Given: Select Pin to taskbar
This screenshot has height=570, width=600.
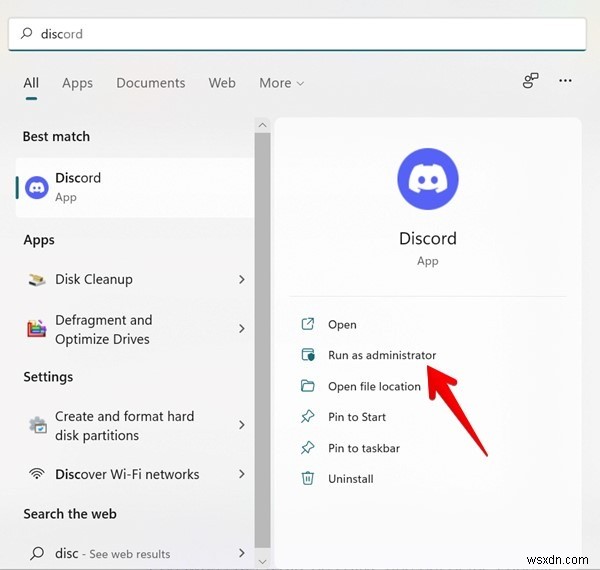Looking at the screenshot, I should pyautogui.click(x=364, y=448).
